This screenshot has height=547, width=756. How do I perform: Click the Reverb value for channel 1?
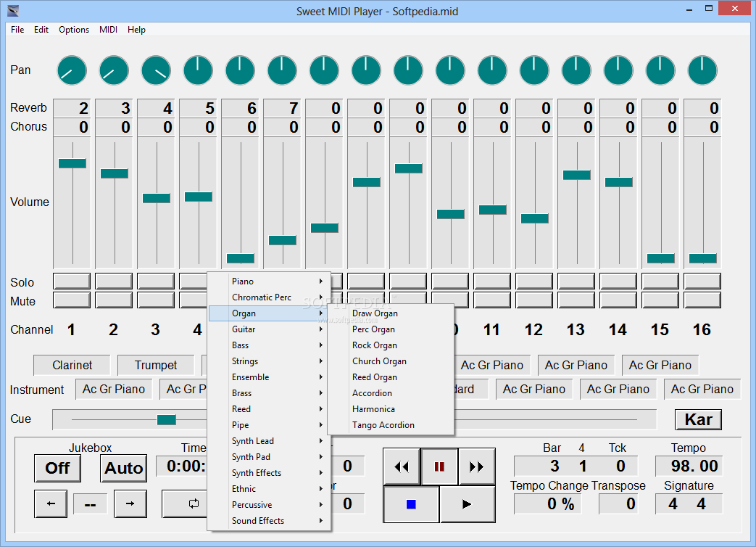pyautogui.click(x=72, y=108)
